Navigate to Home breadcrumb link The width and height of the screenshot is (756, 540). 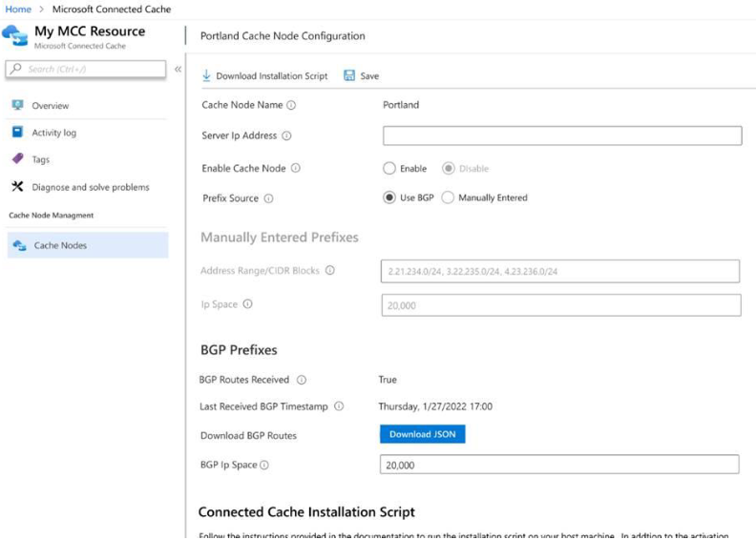coord(18,10)
